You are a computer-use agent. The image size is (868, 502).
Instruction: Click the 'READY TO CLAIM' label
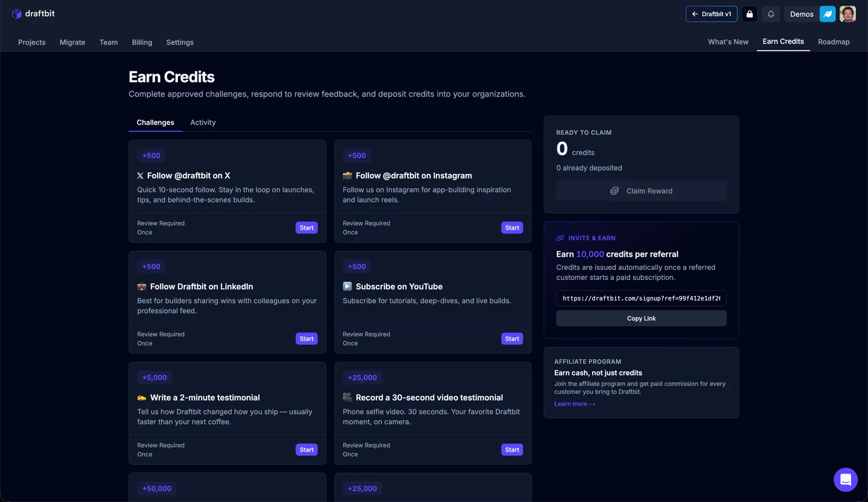584,133
